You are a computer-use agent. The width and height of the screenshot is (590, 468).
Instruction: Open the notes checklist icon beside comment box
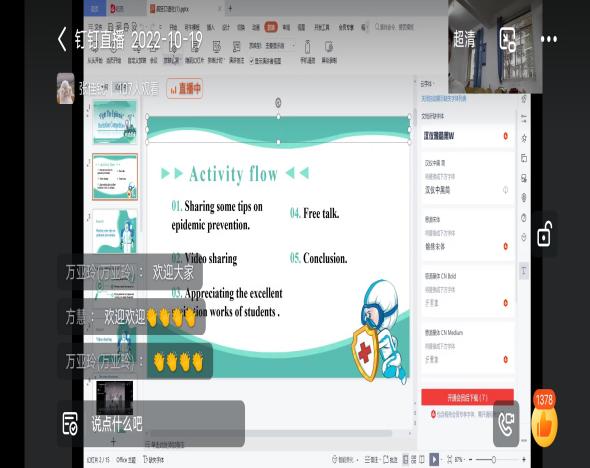pyautogui.click(x=70, y=424)
